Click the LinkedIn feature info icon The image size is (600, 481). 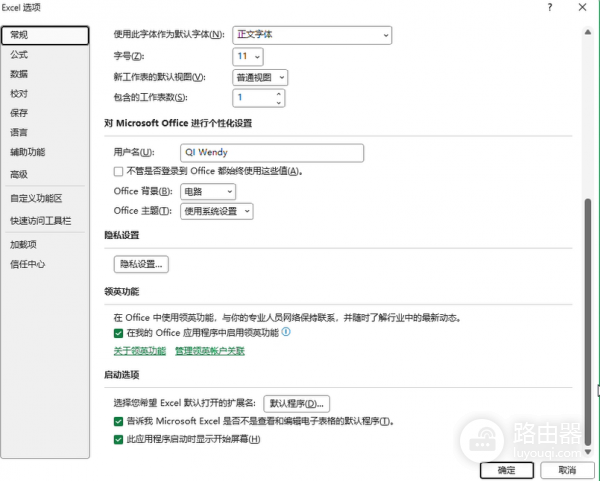point(286,332)
